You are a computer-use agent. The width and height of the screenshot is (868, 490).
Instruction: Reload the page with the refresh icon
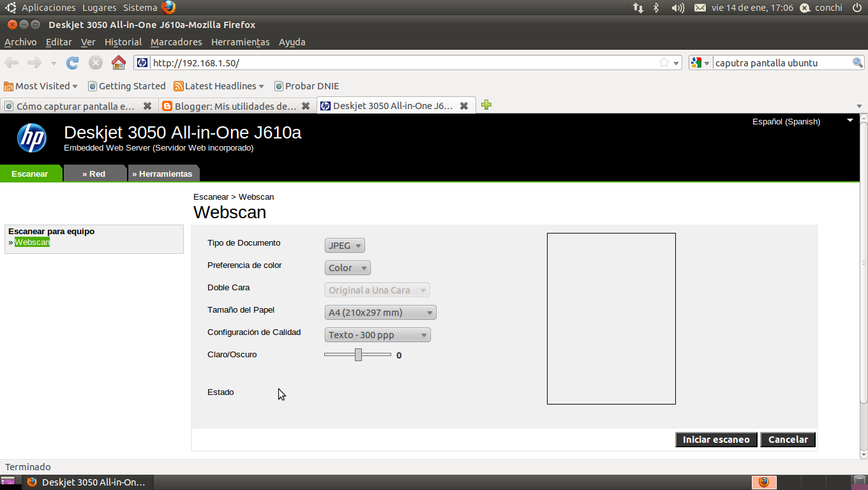point(73,63)
